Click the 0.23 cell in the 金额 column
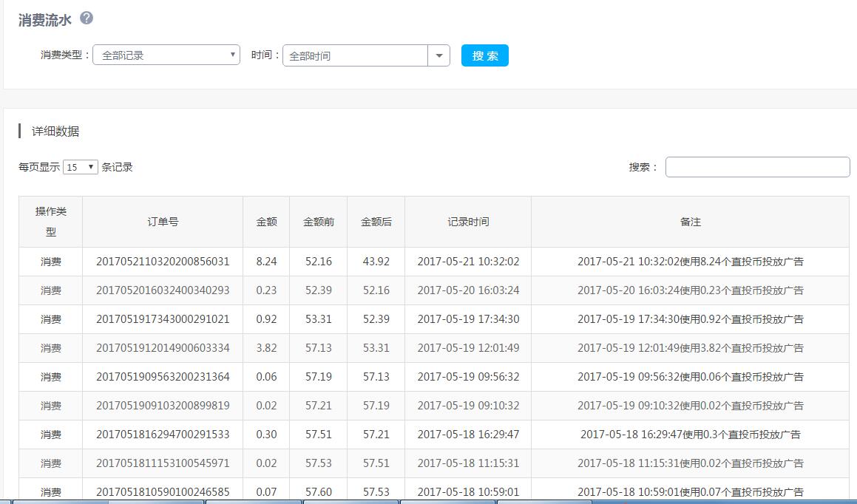Image resolution: width=857 pixels, height=504 pixels. tap(267, 290)
